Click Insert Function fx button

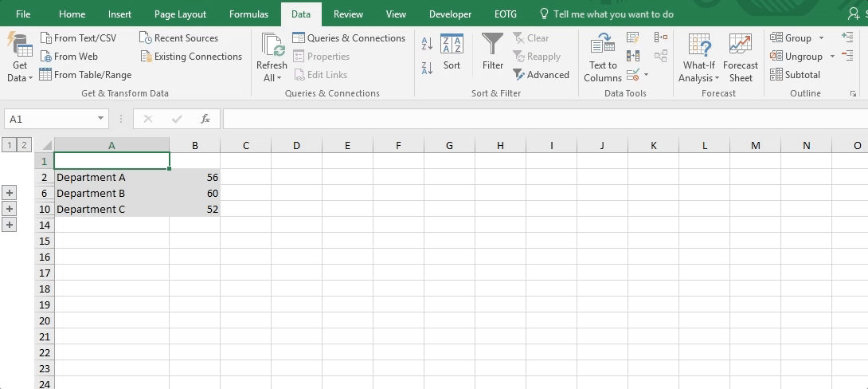205,119
